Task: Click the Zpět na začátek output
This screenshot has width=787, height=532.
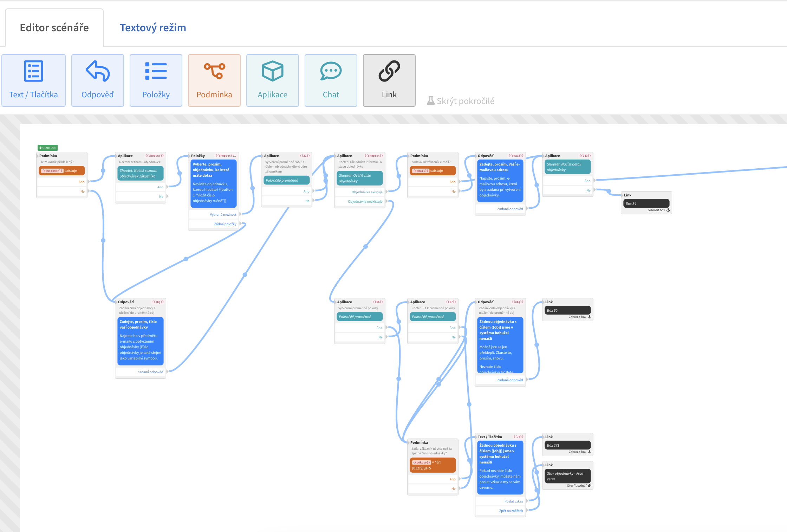Action: click(x=511, y=511)
